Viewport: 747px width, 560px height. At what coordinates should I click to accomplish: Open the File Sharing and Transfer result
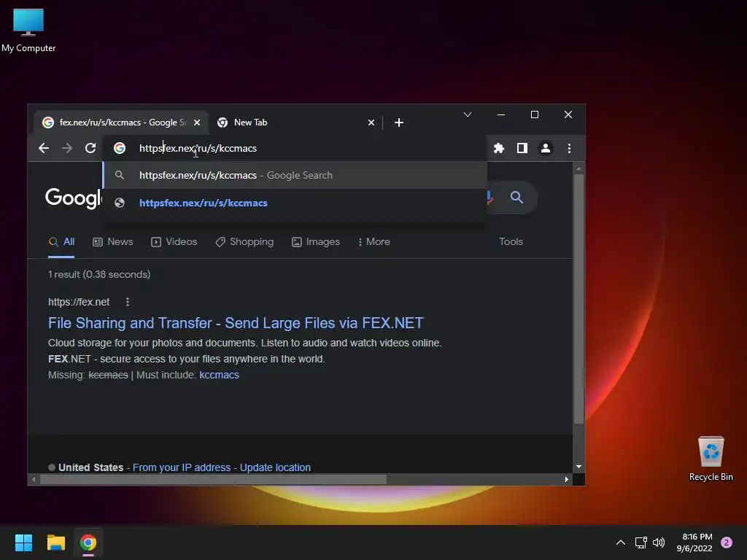click(x=236, y=323)
